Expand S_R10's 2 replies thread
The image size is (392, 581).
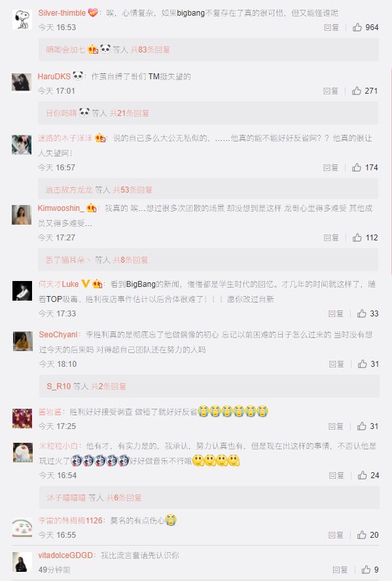[x=109, y=386]
